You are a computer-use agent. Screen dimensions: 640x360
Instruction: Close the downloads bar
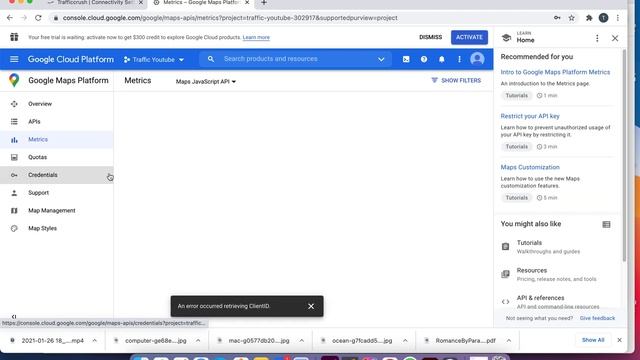[619, 340]
